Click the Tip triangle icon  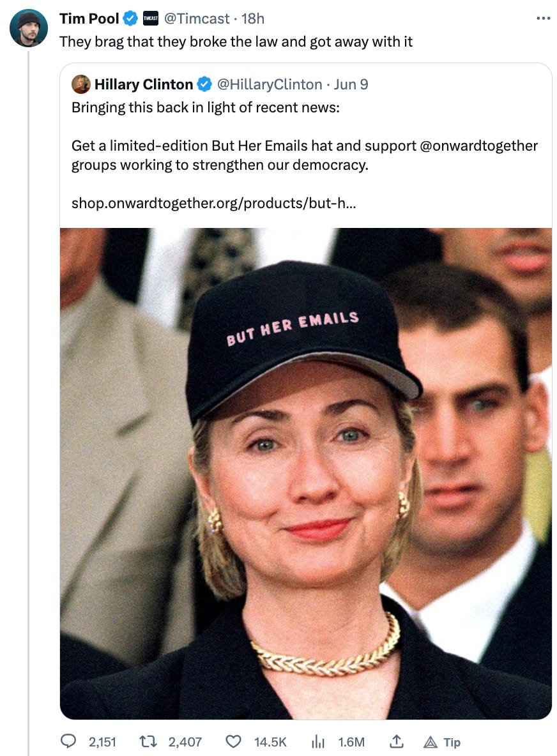click(x=430, y=742)
